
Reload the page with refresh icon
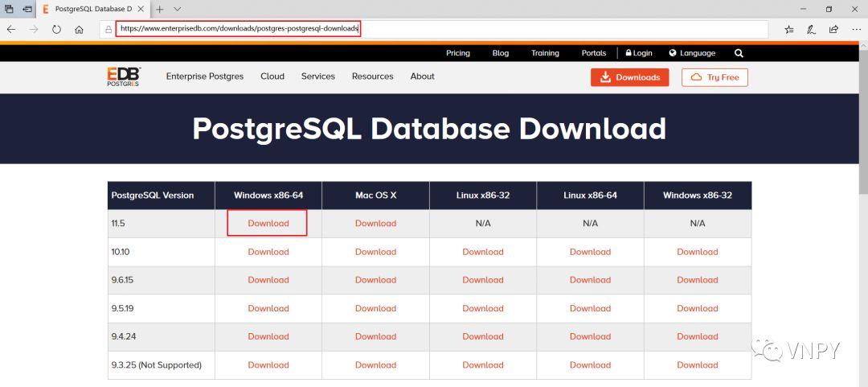pos(56,30)
